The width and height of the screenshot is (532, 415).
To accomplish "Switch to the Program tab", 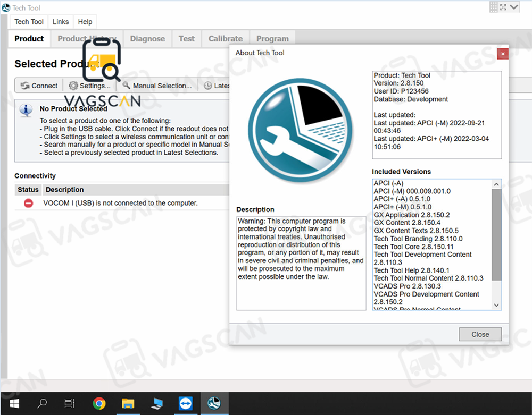I will [x=272, y=39].
